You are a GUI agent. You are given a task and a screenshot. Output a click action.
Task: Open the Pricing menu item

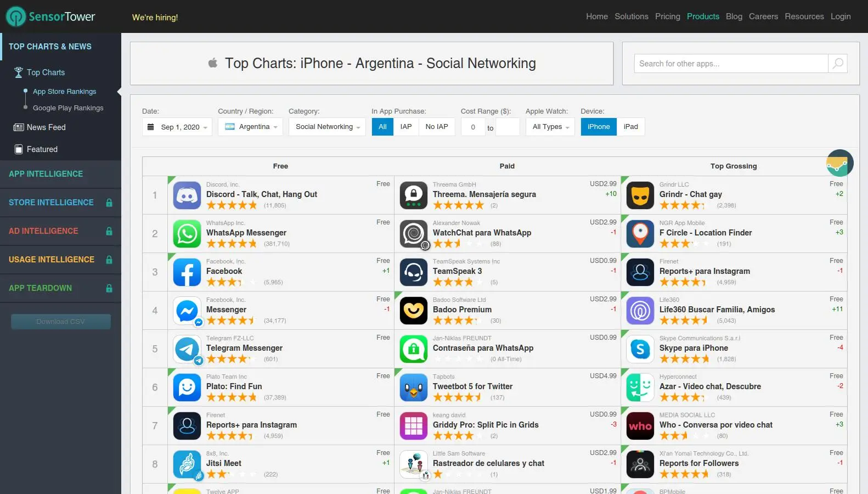point(668,16)
